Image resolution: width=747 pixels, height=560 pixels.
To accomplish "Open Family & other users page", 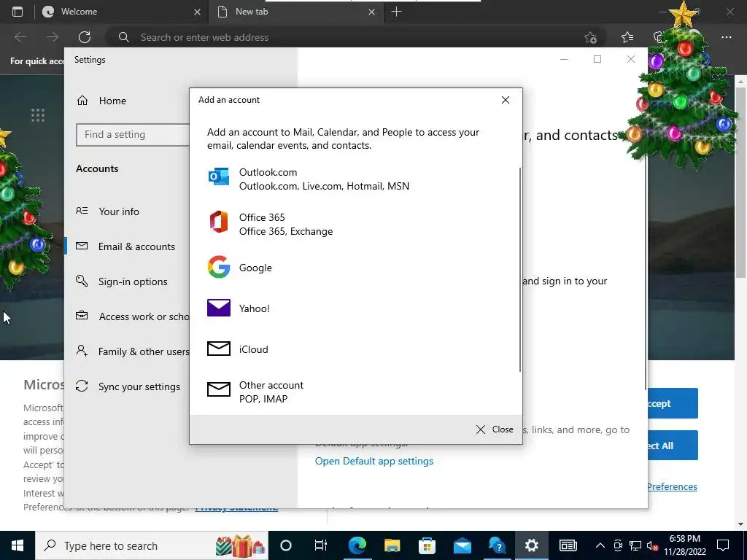I will tap(133, 351).
